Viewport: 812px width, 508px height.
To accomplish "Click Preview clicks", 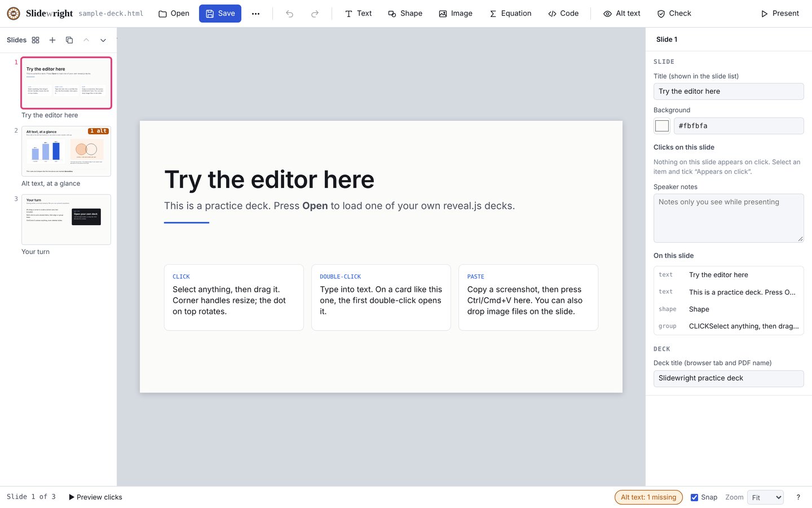I will click(95, 497).
